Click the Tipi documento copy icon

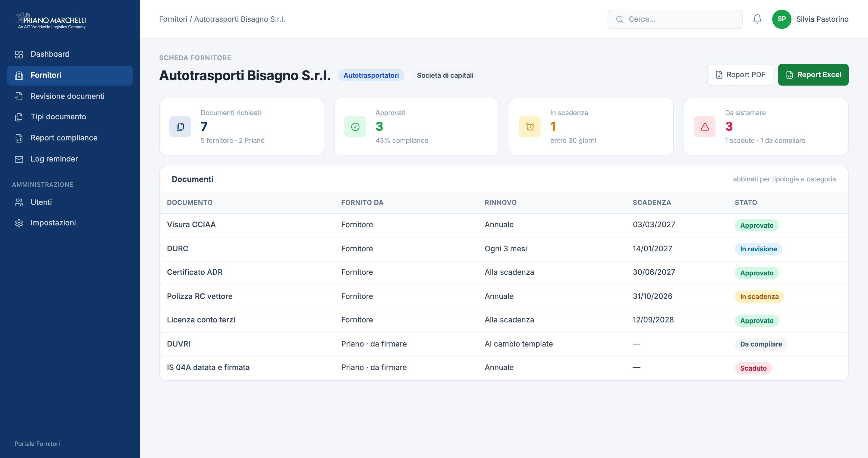coord(19,117)
